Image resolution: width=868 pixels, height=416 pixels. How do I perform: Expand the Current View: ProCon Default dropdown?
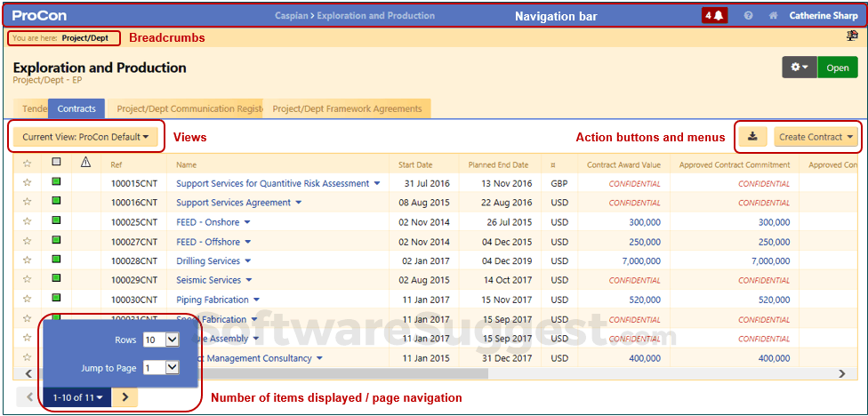(x=85, y=137)
